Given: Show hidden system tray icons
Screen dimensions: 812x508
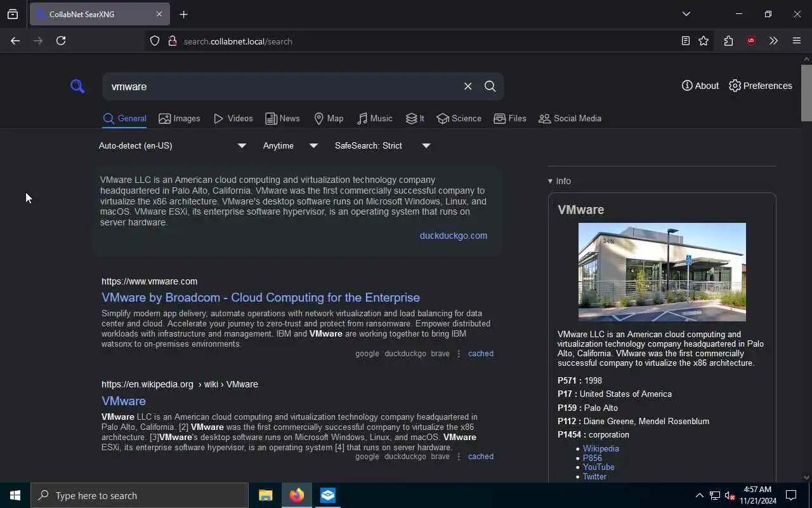Looking at the screenshot, I should point(699,495).
